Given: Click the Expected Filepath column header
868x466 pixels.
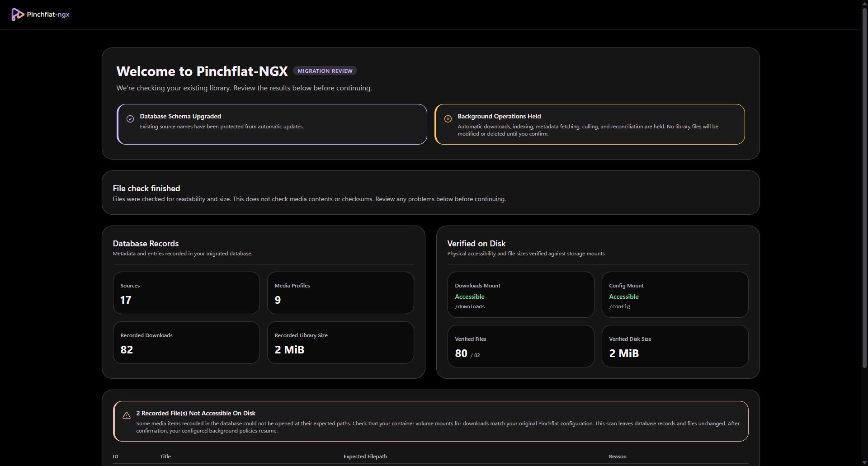Looking at the screenshot, I should coord(365,457).
